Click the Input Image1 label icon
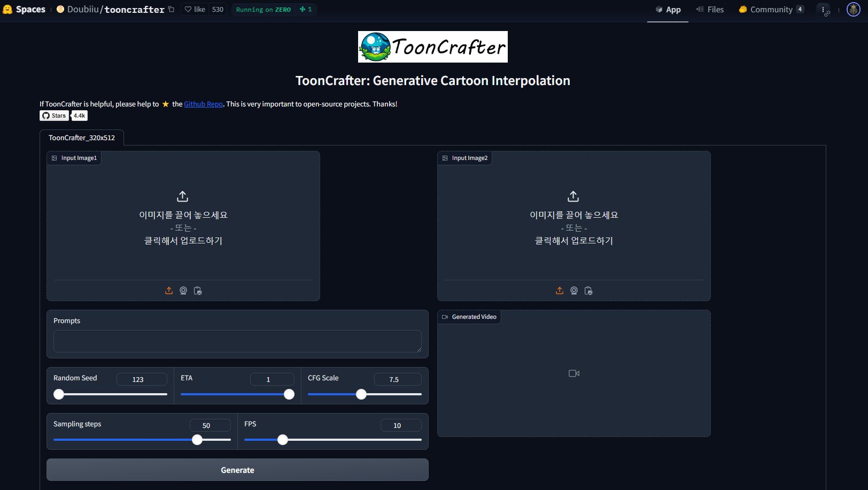This screenshot has height=490, width=868. pyautogui.click(x=55, y=158)
